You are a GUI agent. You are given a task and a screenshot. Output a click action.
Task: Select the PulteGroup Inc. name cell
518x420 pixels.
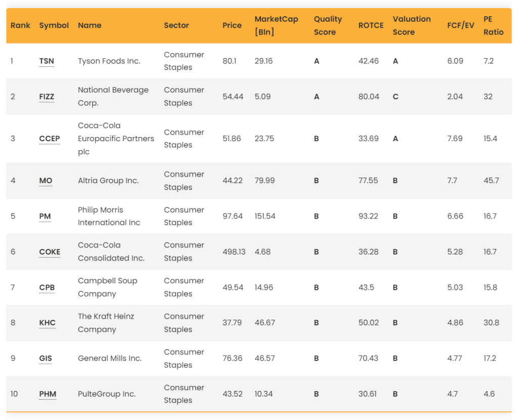(x=107, y=394)
